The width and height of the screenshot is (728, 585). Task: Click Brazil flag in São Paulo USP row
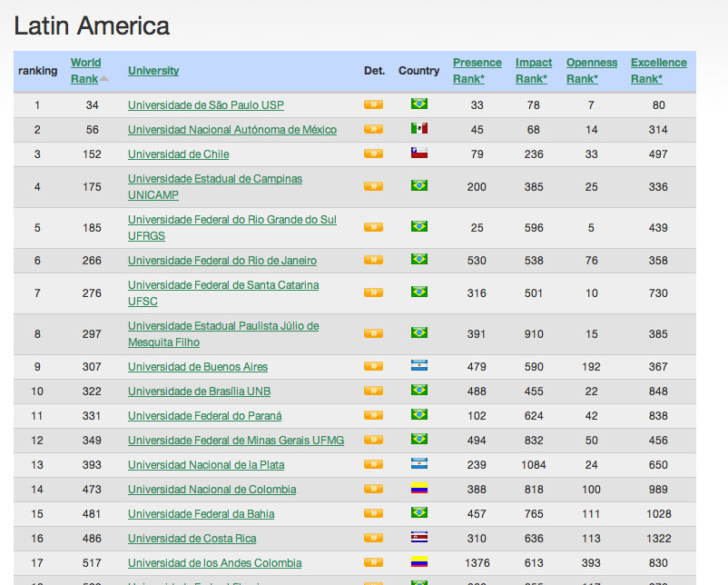419,104
